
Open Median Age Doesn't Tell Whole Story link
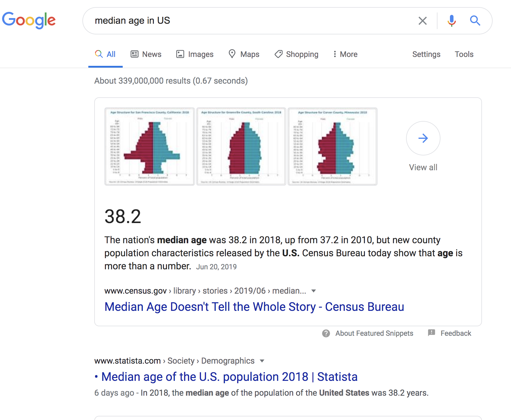tap(254, 307)
